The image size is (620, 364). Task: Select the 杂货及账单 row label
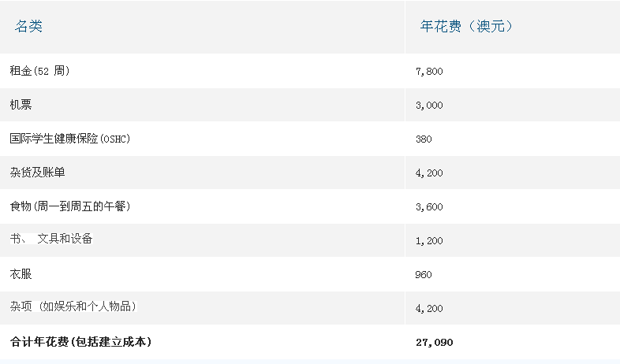37,173
